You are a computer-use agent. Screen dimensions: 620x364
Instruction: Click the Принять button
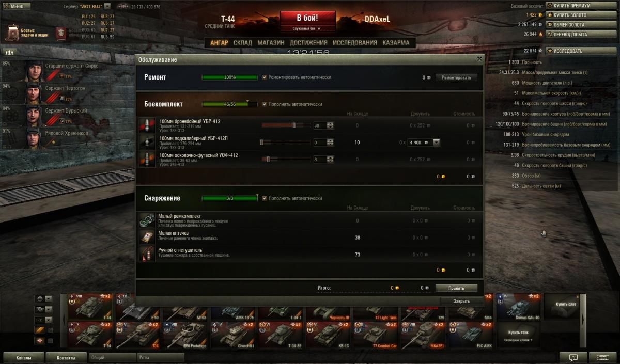(456, 288)
